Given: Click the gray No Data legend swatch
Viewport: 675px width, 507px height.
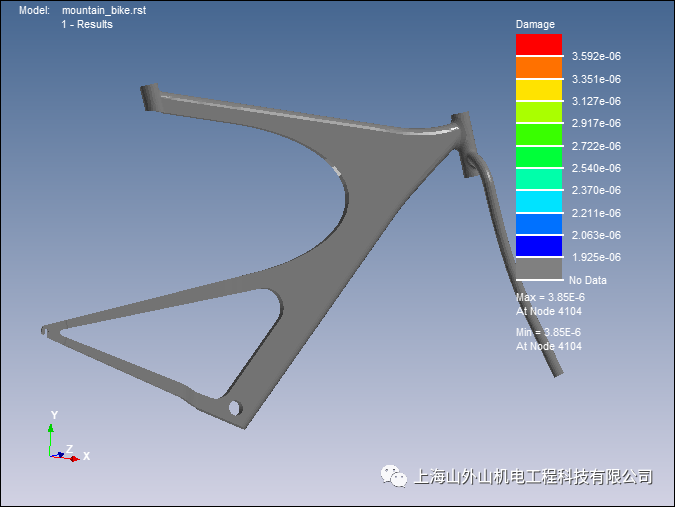Looking at the screenshot, I should tap(539, 268).
